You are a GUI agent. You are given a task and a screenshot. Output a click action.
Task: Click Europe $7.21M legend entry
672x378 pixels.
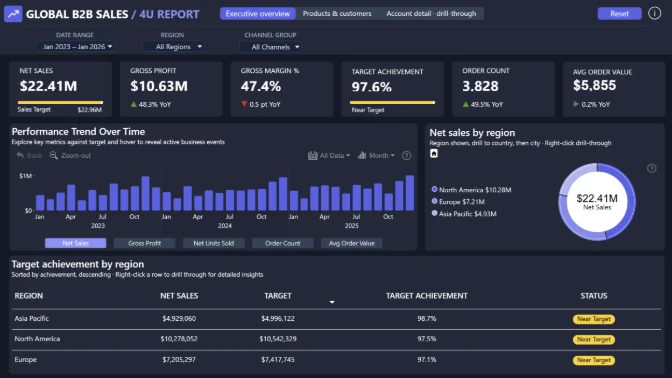[458, 201]
